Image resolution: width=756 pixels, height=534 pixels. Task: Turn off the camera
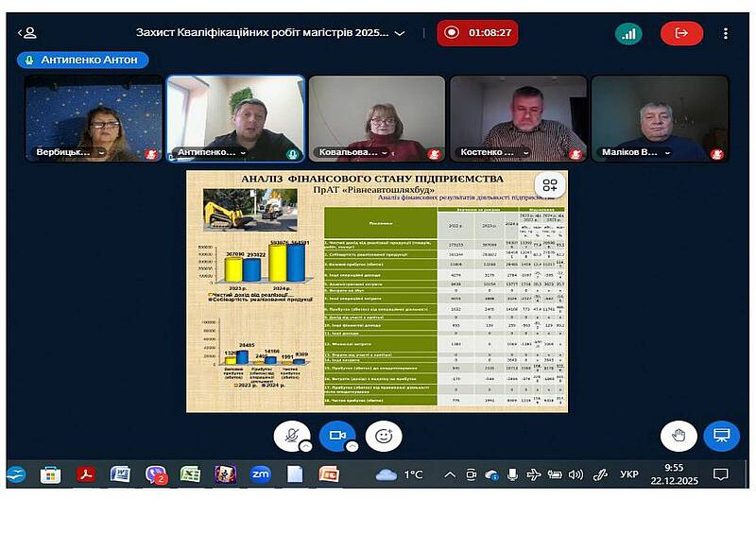[x=335, y=436]
